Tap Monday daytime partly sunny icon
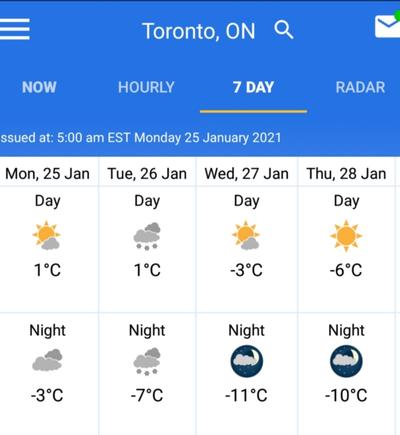The height and width of the screenshot is (435, 400). pos(47,235)
